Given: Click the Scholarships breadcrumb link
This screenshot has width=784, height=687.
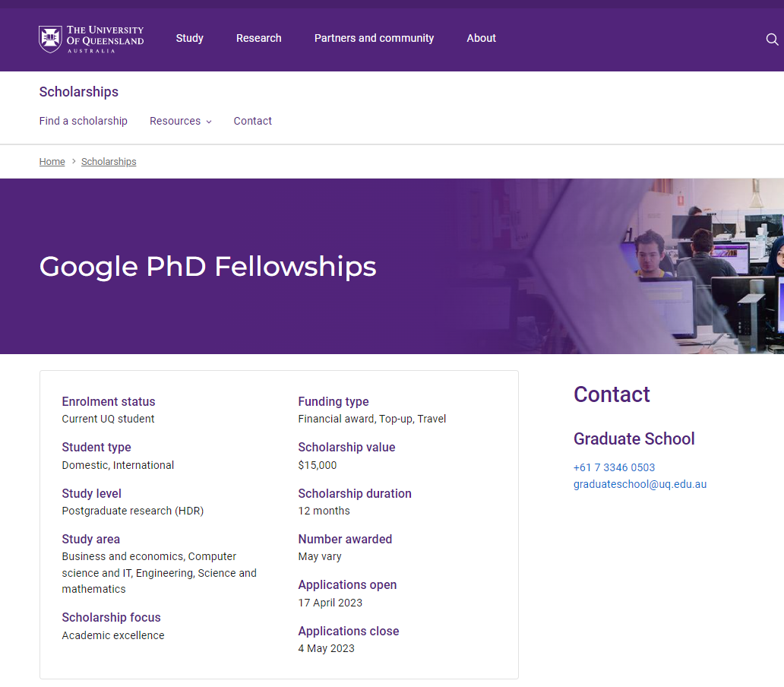Looking at the screenshot, I should click(x=109, y=162).
